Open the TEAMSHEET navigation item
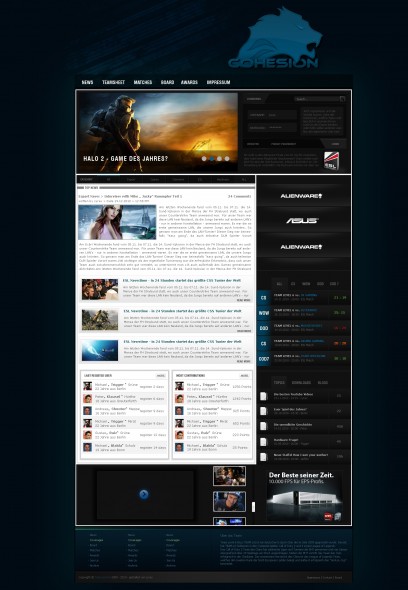The height and width of the screenshot is (590, 408). (113, 82)
